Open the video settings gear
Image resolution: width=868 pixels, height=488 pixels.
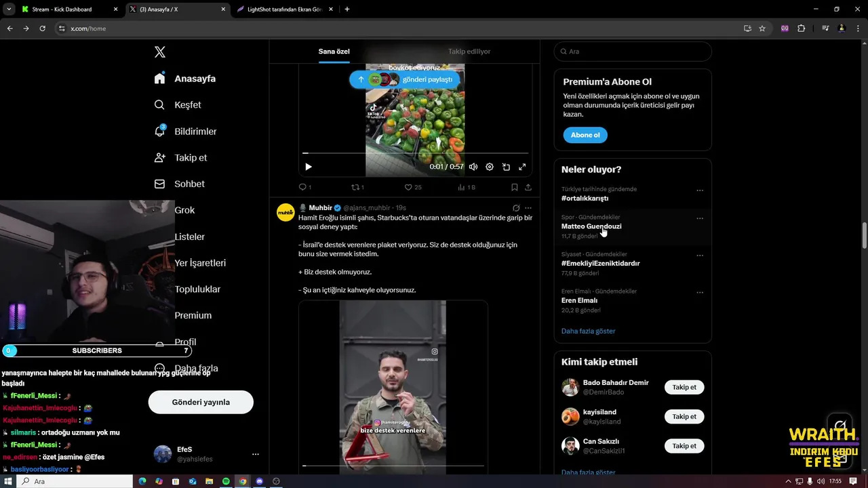point(490,167)
